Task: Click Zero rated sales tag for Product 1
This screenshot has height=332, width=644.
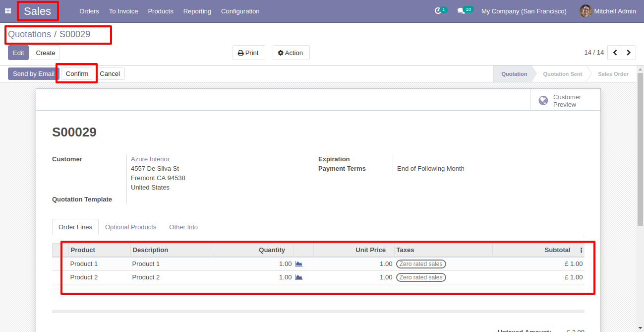Action: 421,264
